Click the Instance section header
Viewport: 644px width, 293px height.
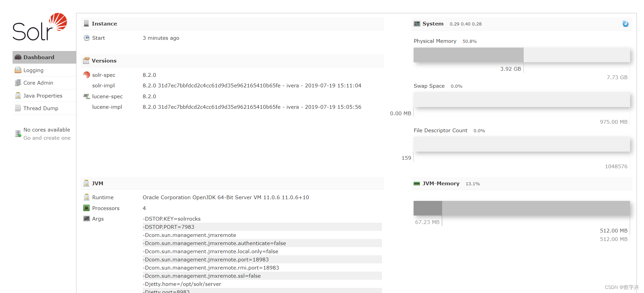pos(232,24)
